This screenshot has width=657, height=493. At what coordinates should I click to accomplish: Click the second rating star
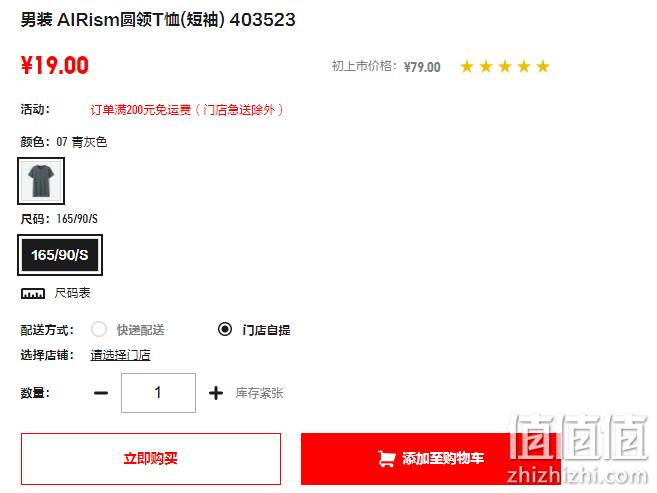486,66
